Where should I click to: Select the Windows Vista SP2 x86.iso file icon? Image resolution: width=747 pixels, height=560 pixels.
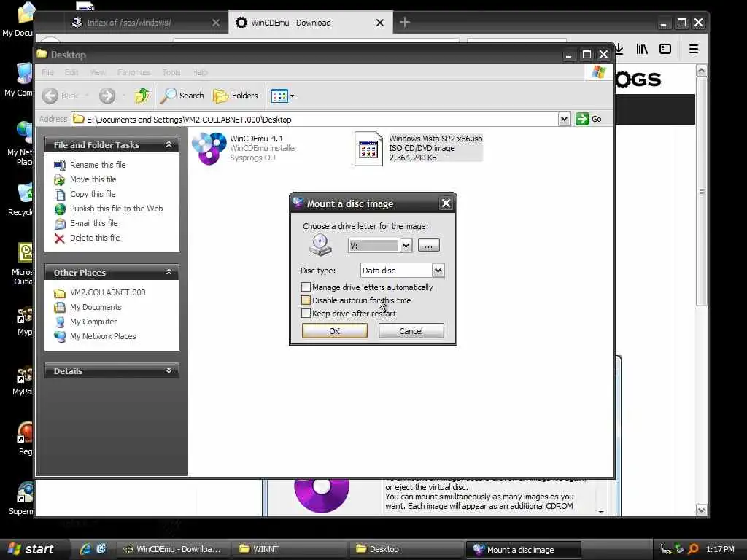[x=368, y=149]
